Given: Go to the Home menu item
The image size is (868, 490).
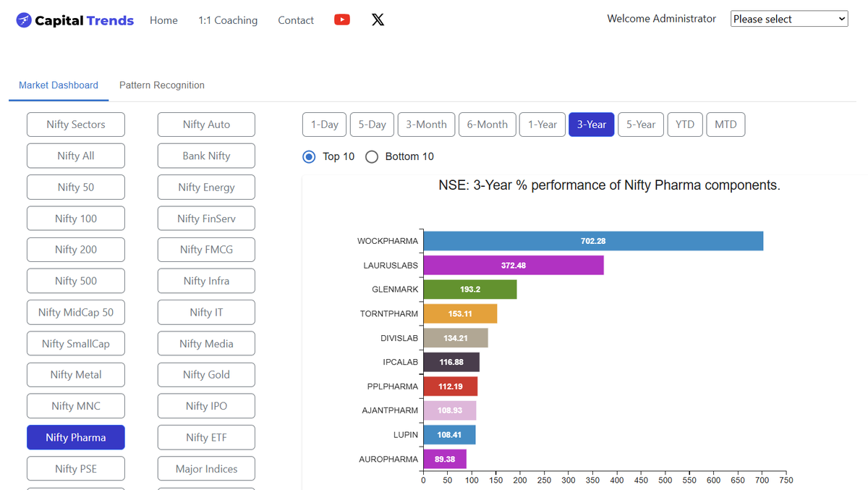Looking at the screenshot, I should coord(163,20).
